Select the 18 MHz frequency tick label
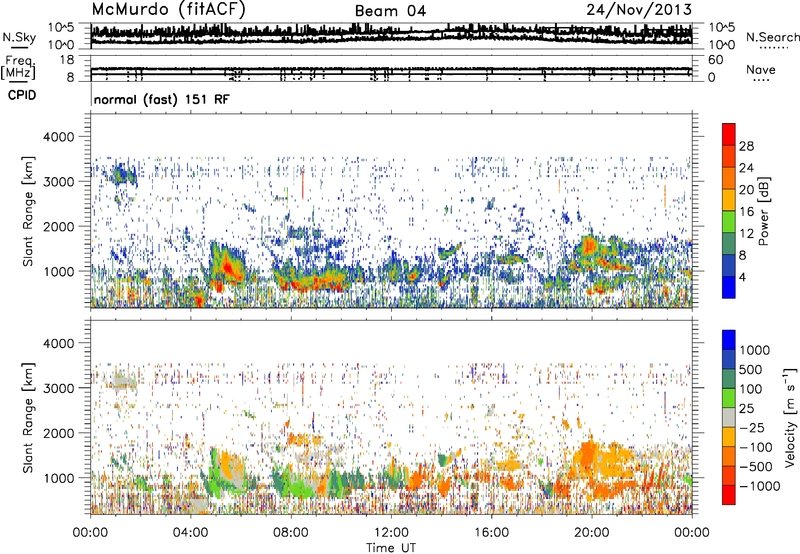800x554 pixels. coord(66,60)
